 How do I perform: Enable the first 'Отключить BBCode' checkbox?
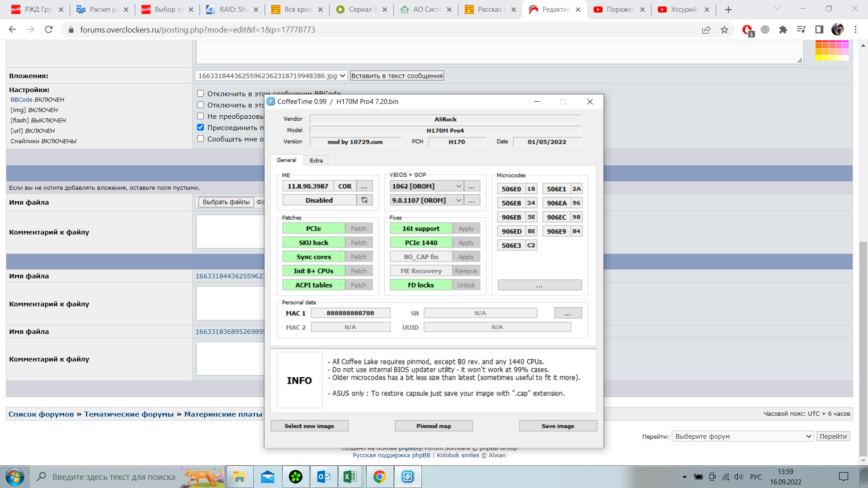coord(201,94)
